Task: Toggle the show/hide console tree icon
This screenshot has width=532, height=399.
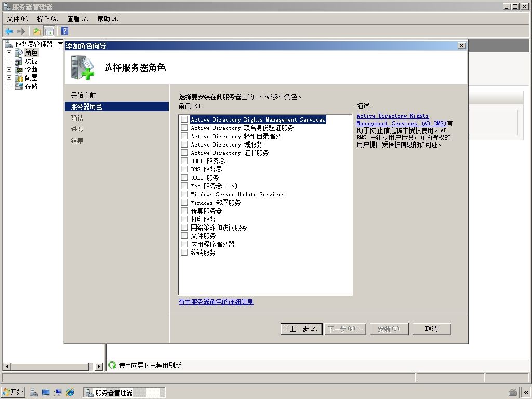Action: click(49, 32)
